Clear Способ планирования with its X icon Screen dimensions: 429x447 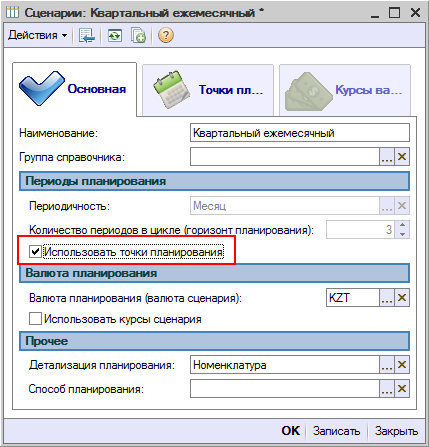[402, 389]
